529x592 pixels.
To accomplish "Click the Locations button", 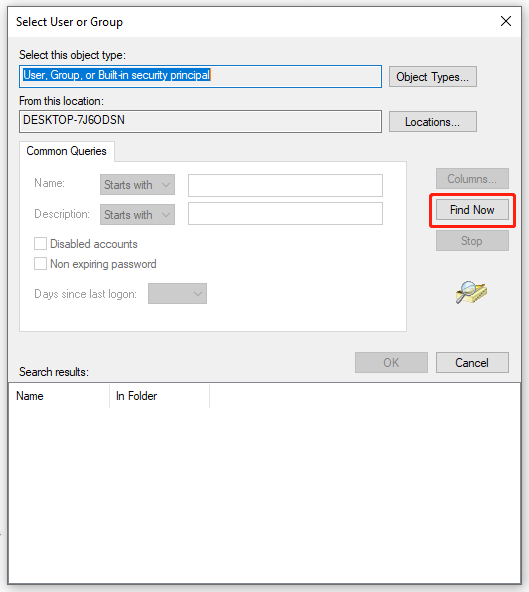I will [x=433, y=122].
